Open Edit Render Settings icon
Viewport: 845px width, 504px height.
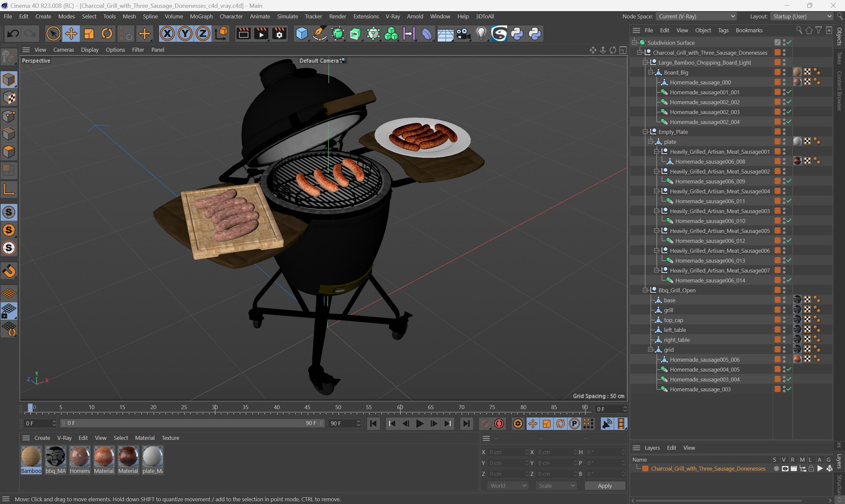pos(279,34)
